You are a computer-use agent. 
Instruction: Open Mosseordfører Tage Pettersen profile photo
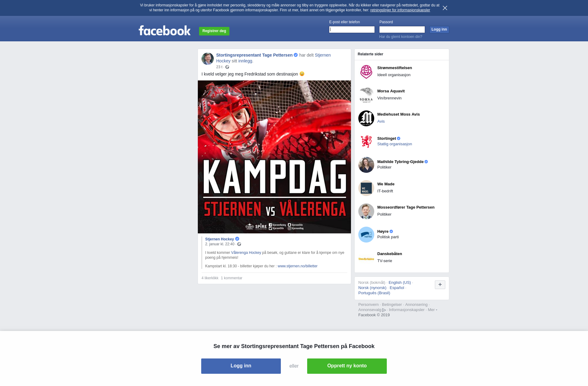click(x=366, y=211)
